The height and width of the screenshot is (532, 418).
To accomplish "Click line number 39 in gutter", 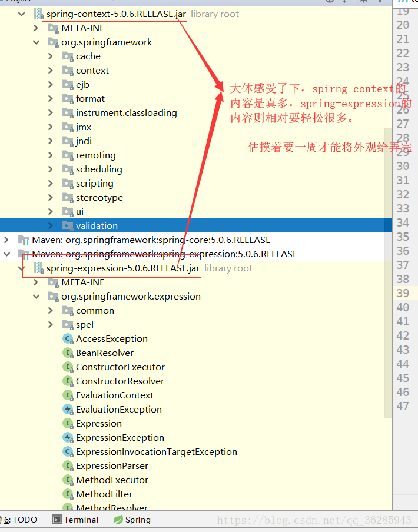I will (x=403, y=294).
